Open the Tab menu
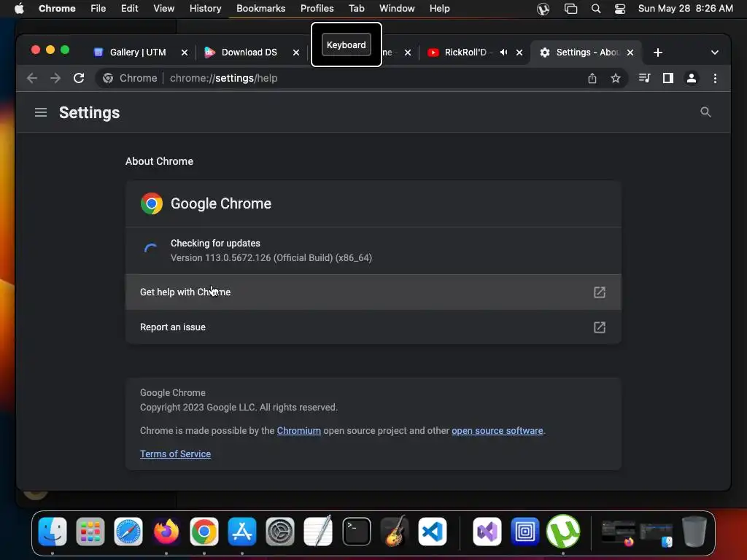Image resolution: width=747 pixels, height=560 pixels. [356, 9]
